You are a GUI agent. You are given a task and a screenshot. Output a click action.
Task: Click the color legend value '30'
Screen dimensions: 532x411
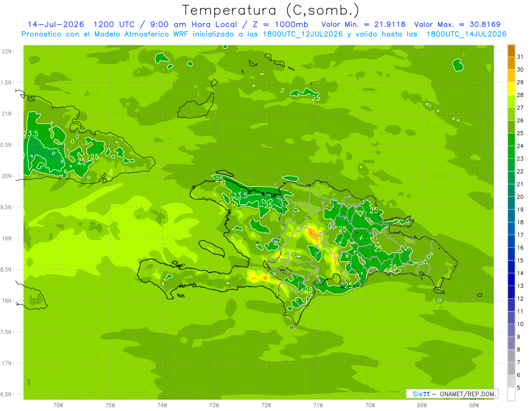(520, 69)
